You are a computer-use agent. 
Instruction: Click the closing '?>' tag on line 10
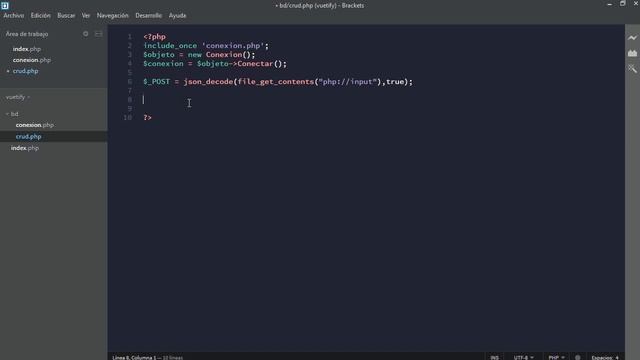point(147,118)
